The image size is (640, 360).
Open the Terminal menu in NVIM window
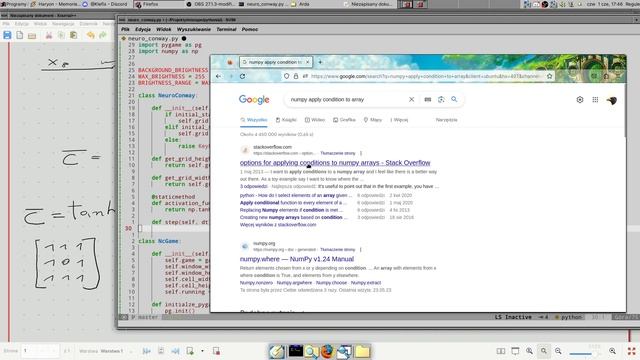tap(226, 29)
